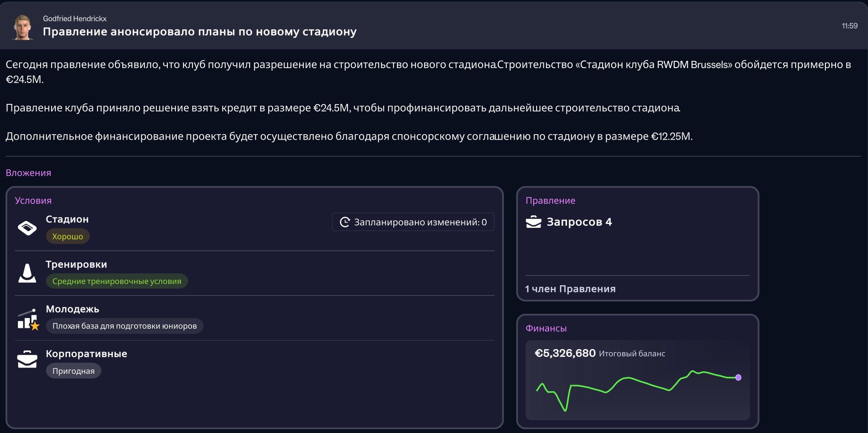
Task: Open the 'Условия' section header
Action: click(33, 201)
